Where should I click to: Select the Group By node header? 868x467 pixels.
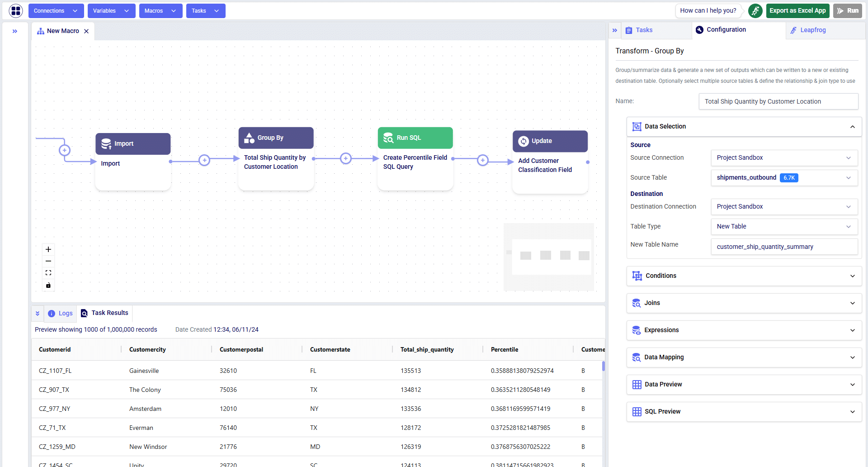pyautogui.click(x=276, y=138)
